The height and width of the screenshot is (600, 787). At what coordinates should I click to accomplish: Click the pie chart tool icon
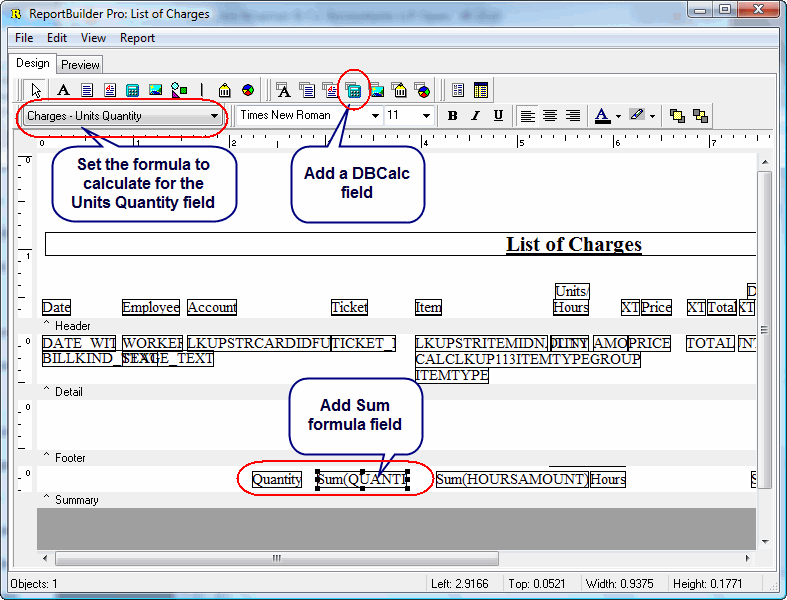click(x=247, y=90)
